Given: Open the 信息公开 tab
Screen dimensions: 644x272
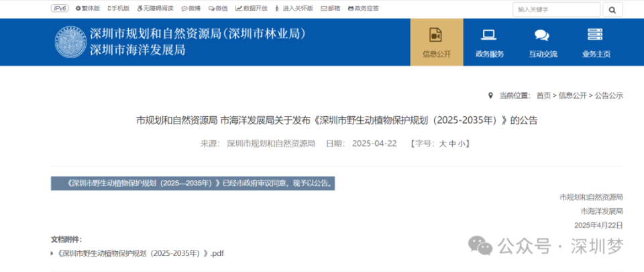Looking at the screenshot, I should pos(437,42).
